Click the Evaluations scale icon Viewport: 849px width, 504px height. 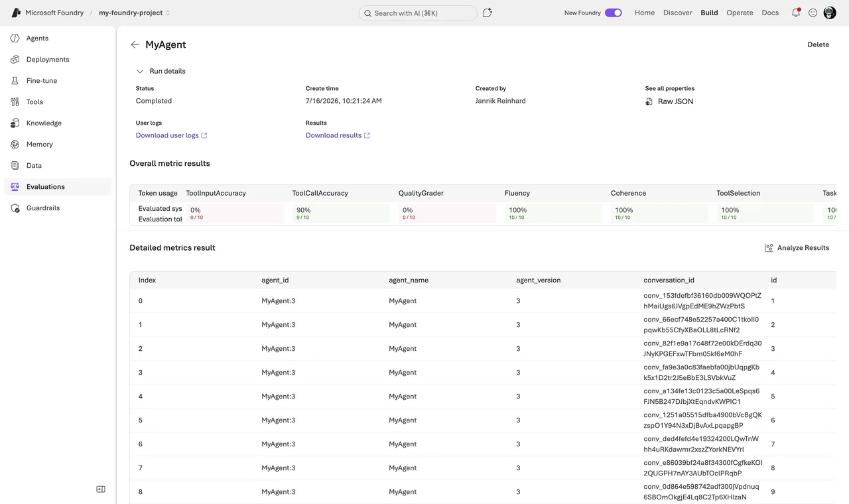[15, 187]
